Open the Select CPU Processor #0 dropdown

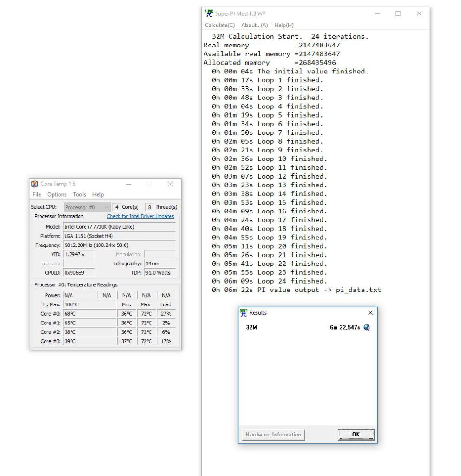[x=87, y=207]
